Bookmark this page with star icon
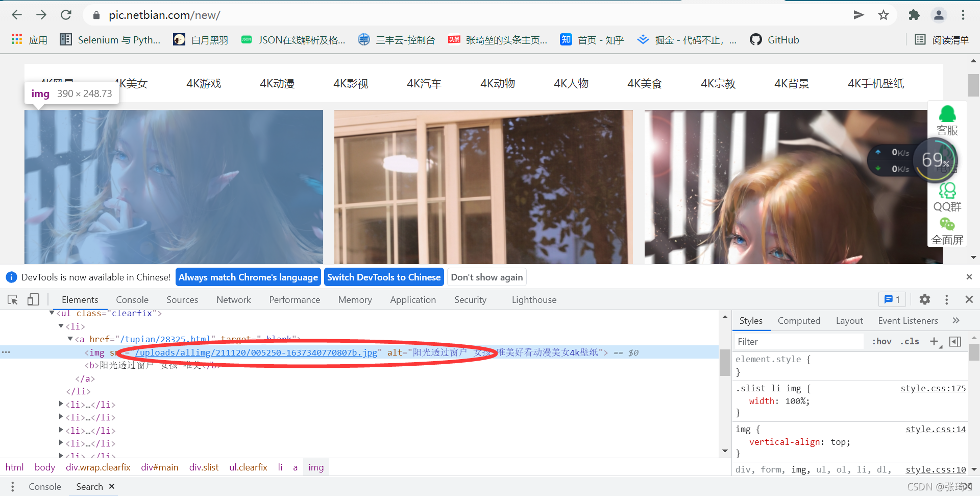 pos(884,15)
